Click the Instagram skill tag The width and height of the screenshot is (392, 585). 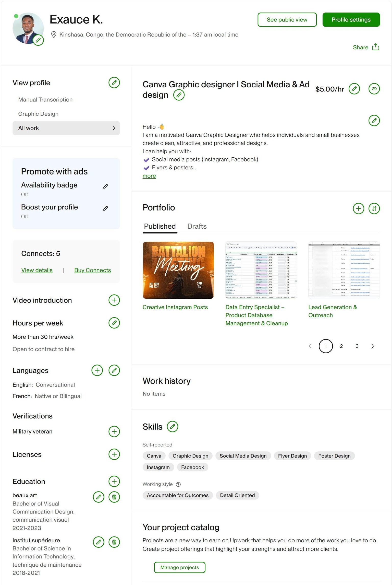(x=158, y=467)
